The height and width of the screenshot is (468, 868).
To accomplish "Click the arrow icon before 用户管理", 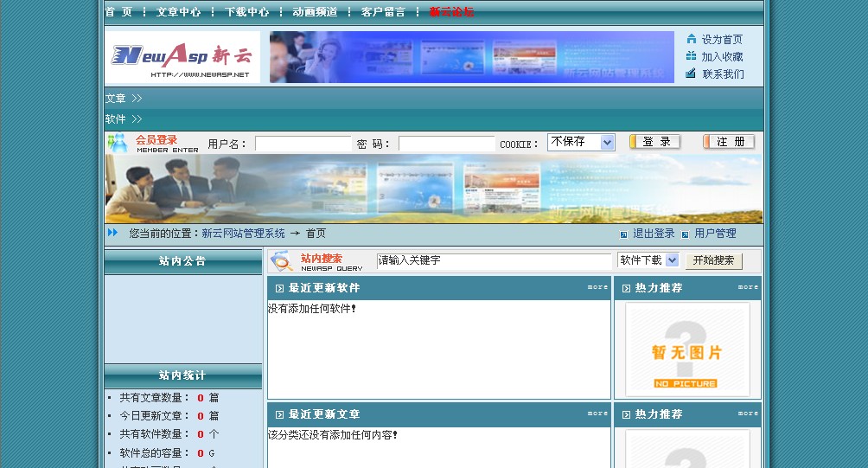I will pyautogui.click(x=685, y=234).
